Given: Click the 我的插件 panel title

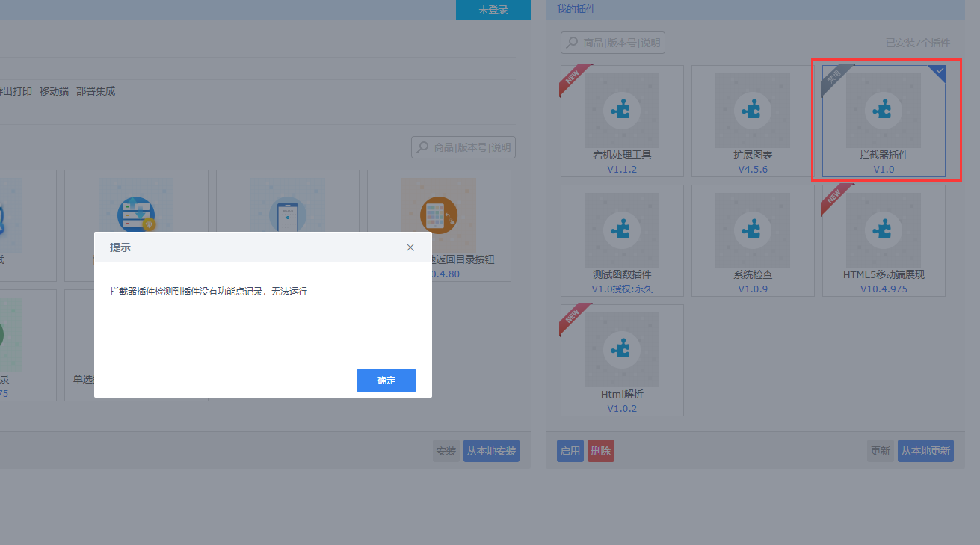Looking at the screenshot, I should 576,10.
